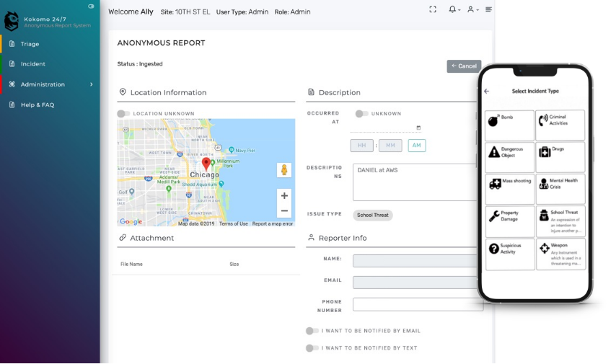
Task: Toggle the sidebar collapse switch at top
Action: (91, 6)
